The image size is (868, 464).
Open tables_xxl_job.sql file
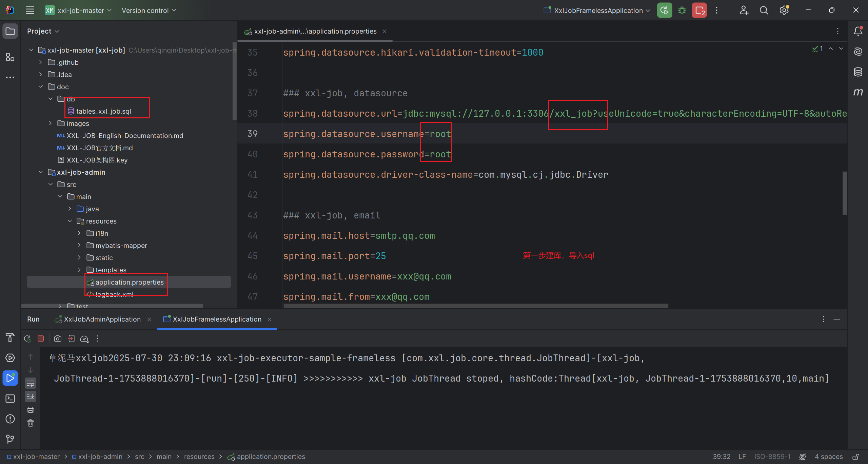[x=99, y=111]
